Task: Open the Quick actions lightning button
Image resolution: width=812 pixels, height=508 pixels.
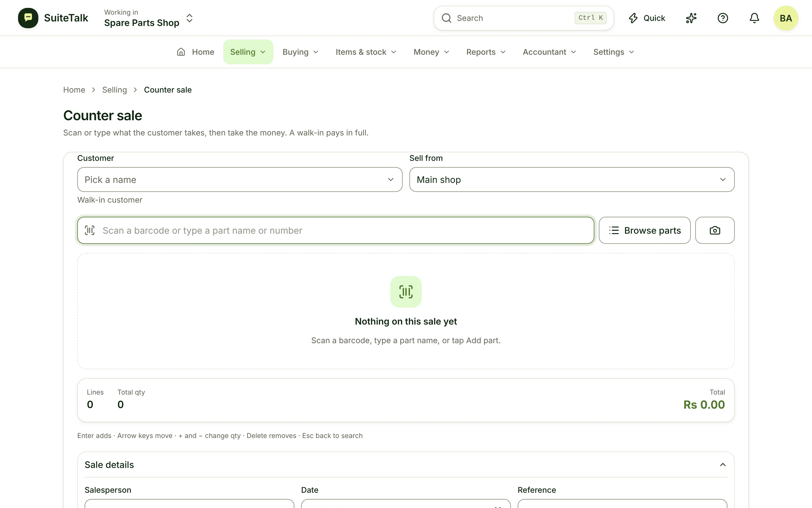Action: (x=647, y=18)
